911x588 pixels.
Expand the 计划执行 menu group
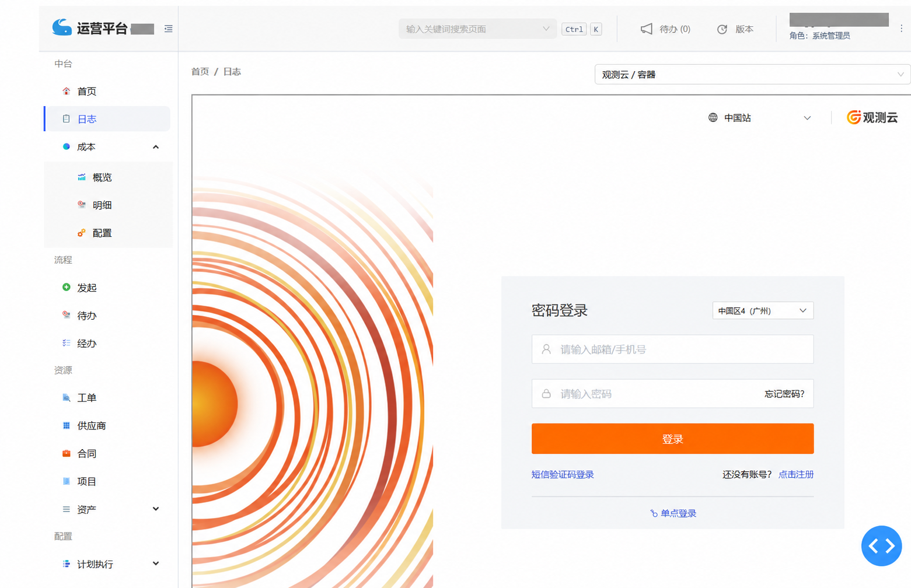tap(156, 563)
